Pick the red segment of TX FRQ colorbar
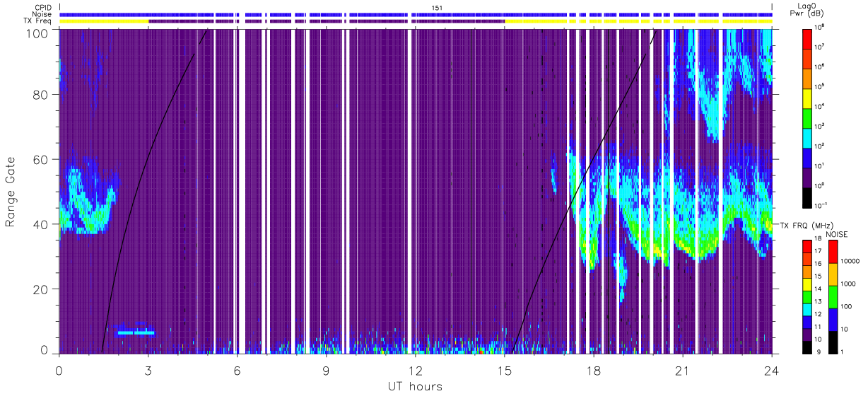 click(807, 246)
